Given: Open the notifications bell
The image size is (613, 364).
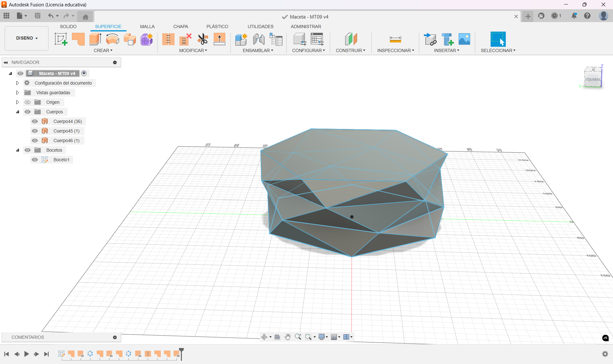Looking at the screenshot, I should (574, 16).
